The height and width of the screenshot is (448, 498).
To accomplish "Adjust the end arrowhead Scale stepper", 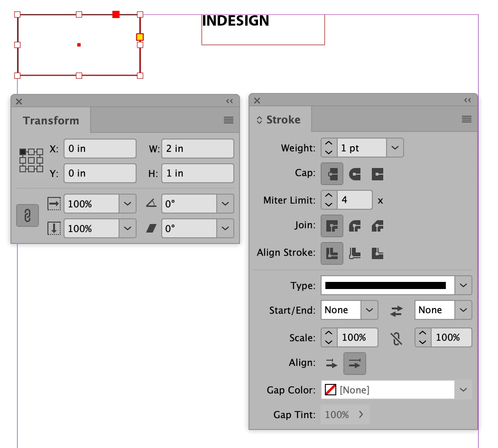I will (423, 337).
